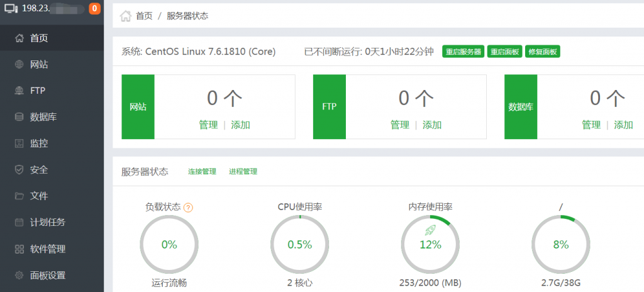Click the database icon beside 数据库
Screen dimensions: 644x292
(x=19, y=117)
